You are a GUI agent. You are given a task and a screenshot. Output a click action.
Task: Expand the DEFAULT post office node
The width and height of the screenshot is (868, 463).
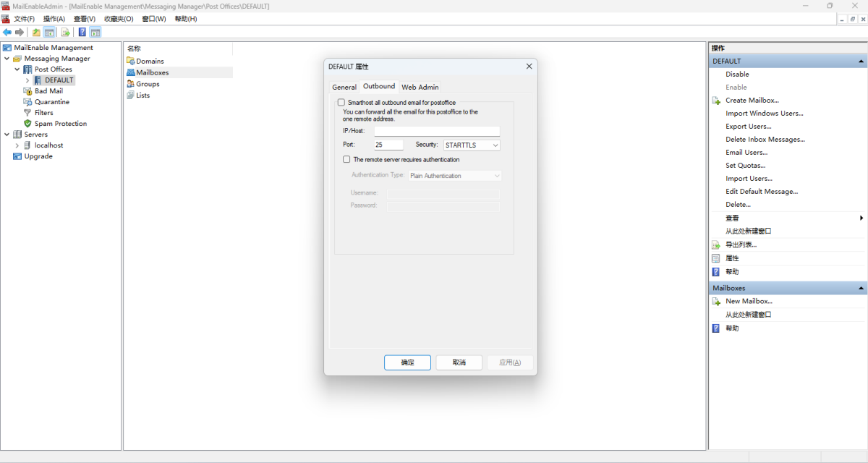pyautogui.click(x=27, y=80)
